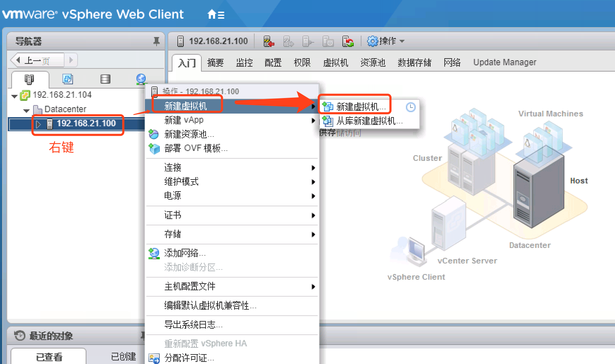This screenshot has width=615, height=364.
Task: Click the 最近的对象 history clock icon
Action: click(20, 335)
